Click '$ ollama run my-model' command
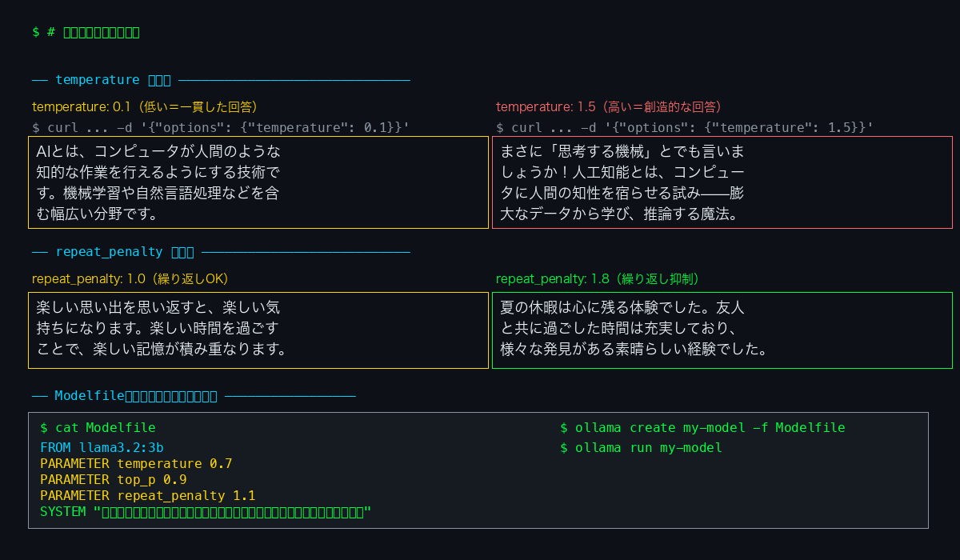The width and height of the screenshot is (960, 560). (x=641, y=448)
